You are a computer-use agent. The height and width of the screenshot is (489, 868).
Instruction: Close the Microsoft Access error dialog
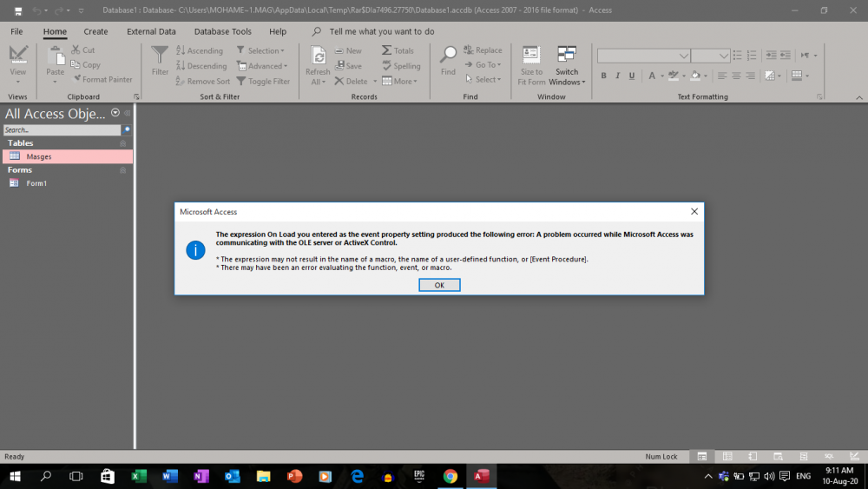tap(694, 212)
